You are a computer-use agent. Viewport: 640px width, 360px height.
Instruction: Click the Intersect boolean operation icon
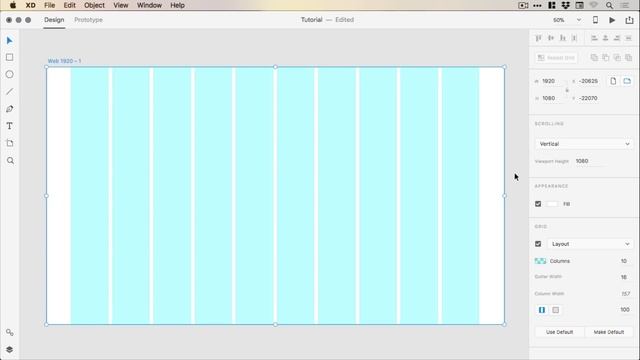(x=617, y=58)
